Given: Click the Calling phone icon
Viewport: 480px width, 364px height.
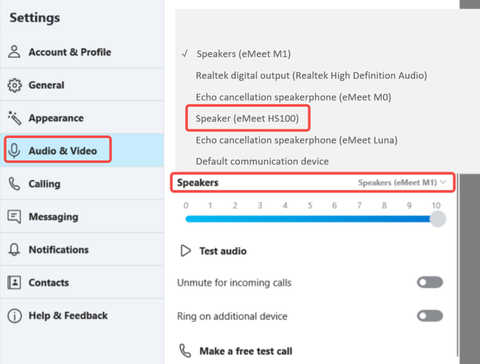Looking at the screenshot, I should (14, 184).
